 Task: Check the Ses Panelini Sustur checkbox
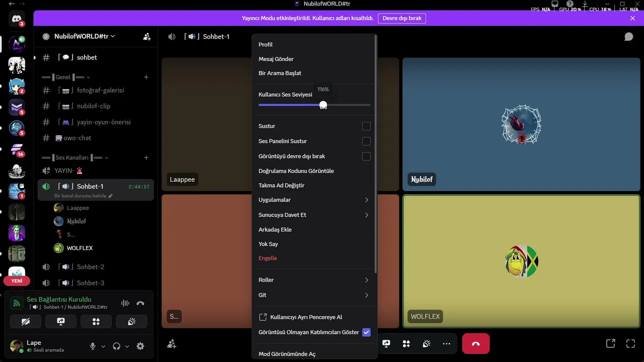[366, 141]
